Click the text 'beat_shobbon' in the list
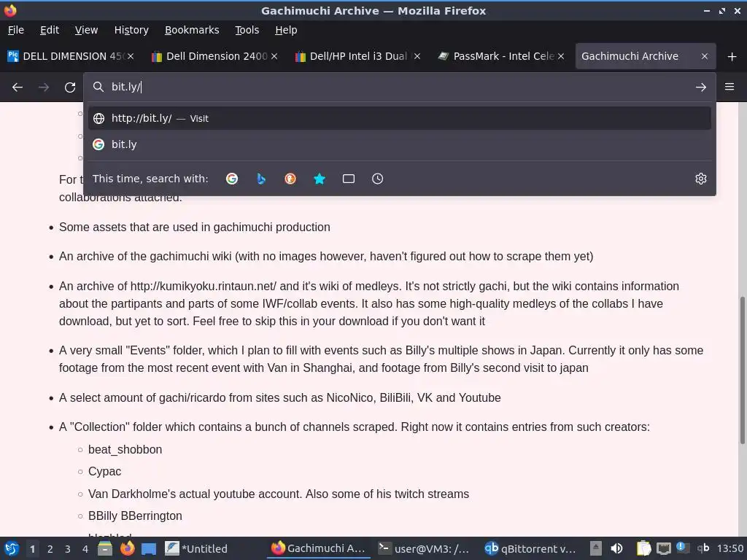Screen dimensions: 747x560 click(x=125, y=449)
